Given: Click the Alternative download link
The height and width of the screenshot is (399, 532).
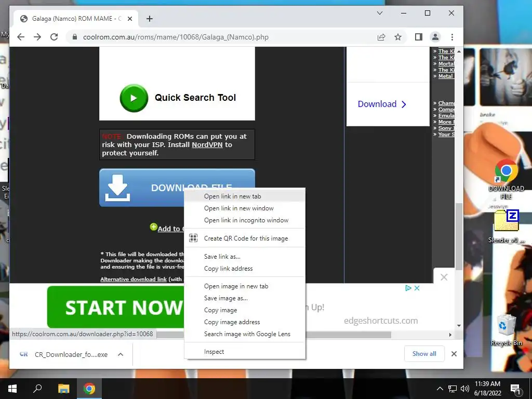Looking at the screenshot, I should tap(134, 279).
